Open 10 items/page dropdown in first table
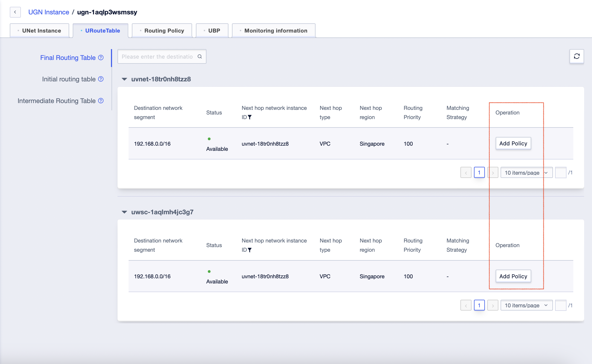592x364 pixels. pyautogui.click(x=526, y=173)
